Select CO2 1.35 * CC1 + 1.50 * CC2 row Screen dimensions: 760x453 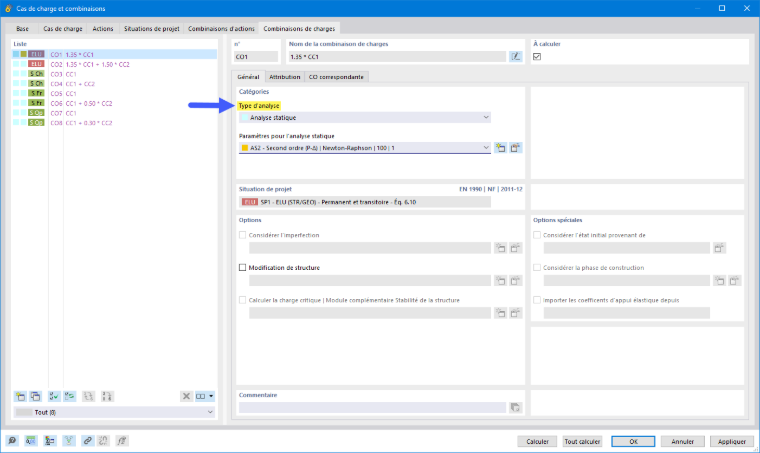(x=114, y=64)
